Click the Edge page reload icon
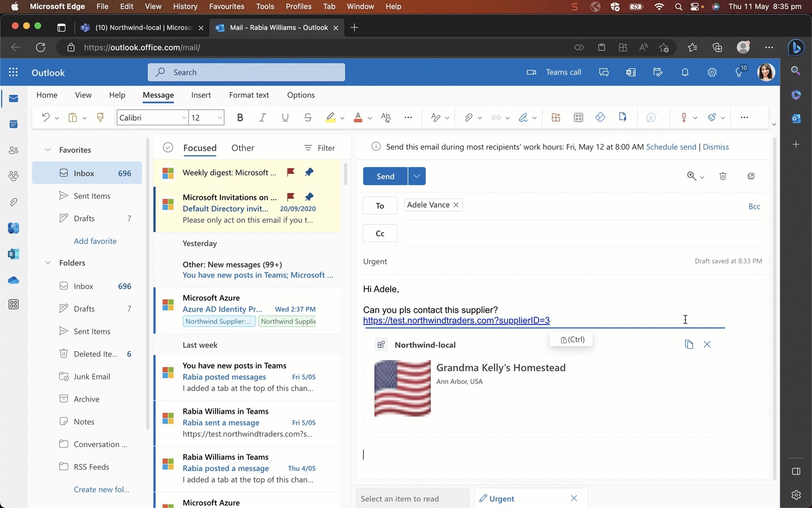 pos(41,47)
